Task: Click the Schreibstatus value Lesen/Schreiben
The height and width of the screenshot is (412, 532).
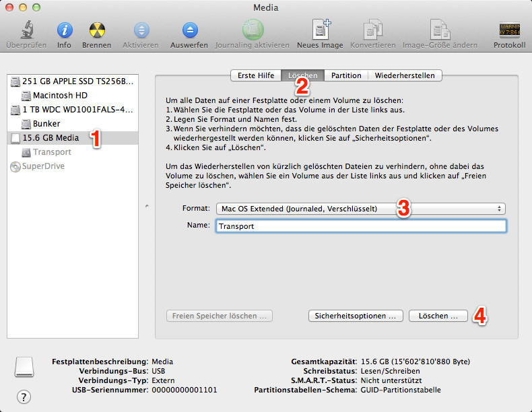Action: click(x=390, y=371)
